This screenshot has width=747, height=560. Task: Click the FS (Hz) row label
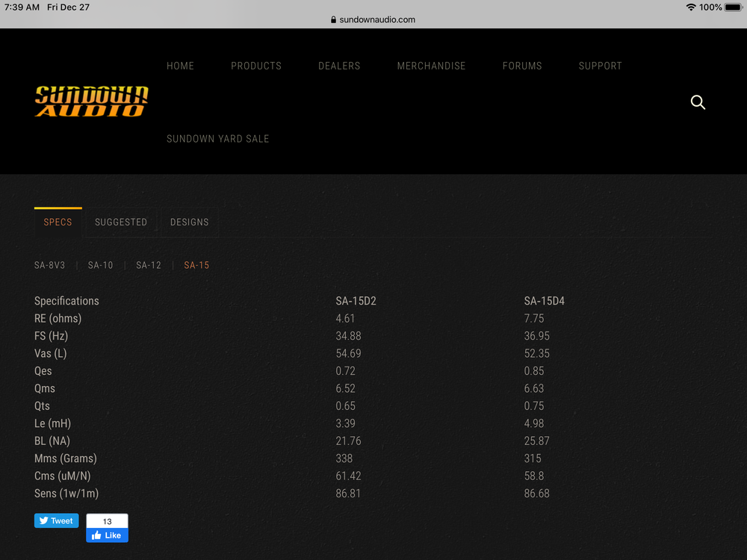pyautogui.click(x=51, y=336)
